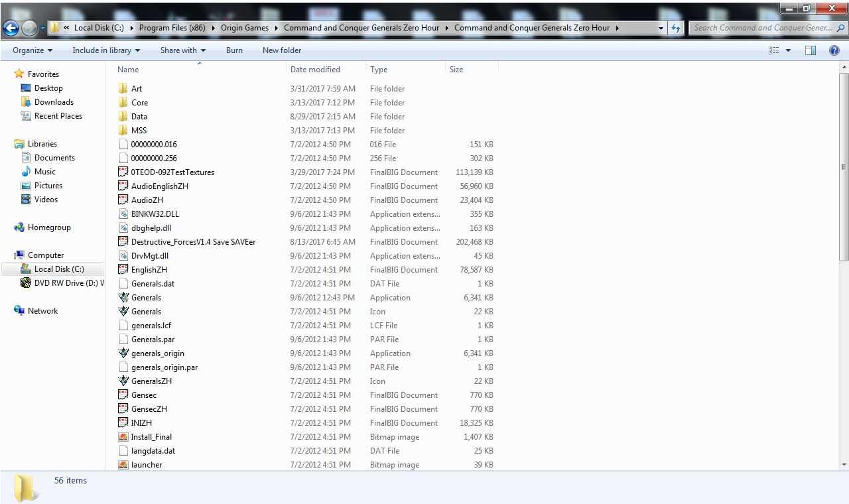Expand the breadcrumb arrow after Origin Games

pyautogui.click(x=276, y=28)
